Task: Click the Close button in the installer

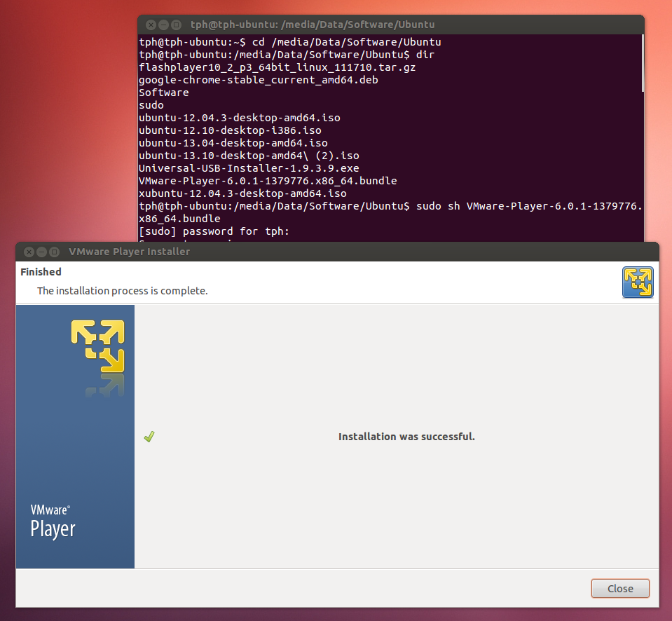Action: pos(620,589)
